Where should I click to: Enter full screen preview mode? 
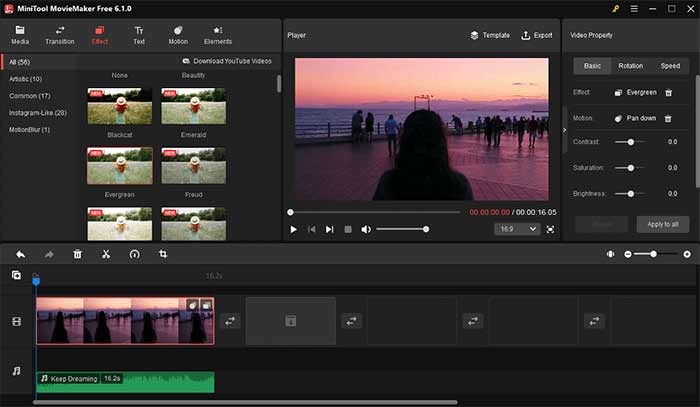point(550,229)
